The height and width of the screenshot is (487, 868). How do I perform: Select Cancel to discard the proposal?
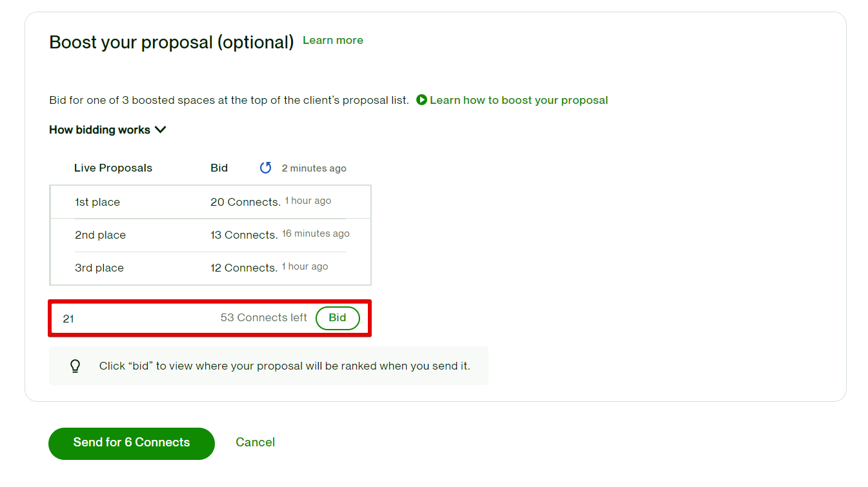point(255,442)
